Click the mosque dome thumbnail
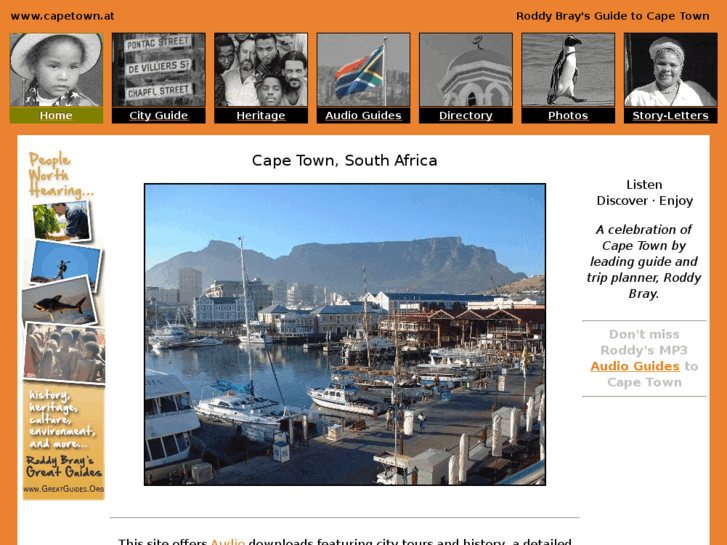The image size is (727, 545). tap(466, 70)
